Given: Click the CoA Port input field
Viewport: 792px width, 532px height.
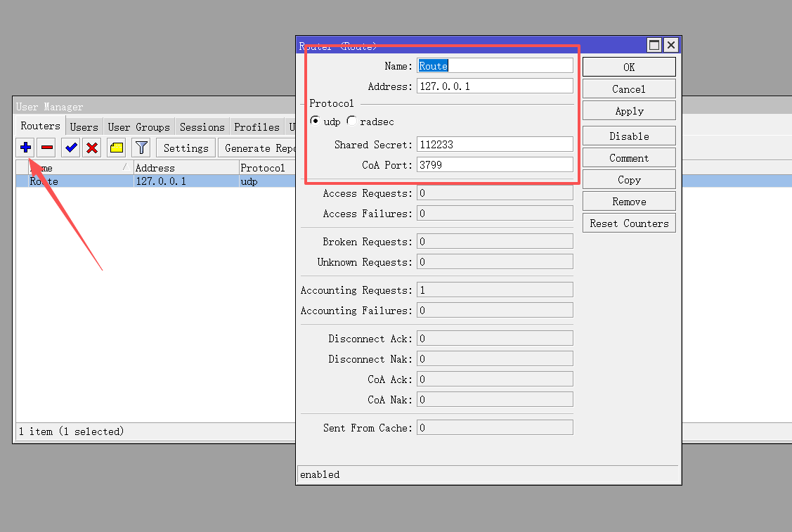Looking at the screenshot, I should point(494,164).
